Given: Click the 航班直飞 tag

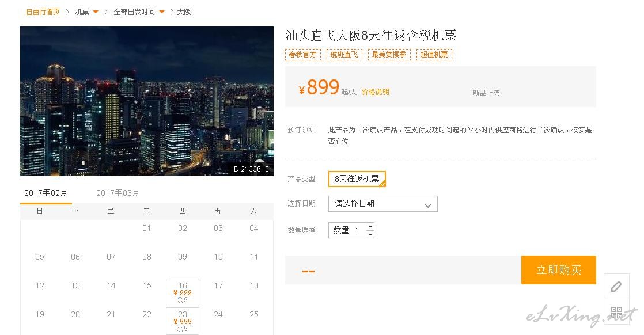Looking at the screenshot, I should (343, 55).
